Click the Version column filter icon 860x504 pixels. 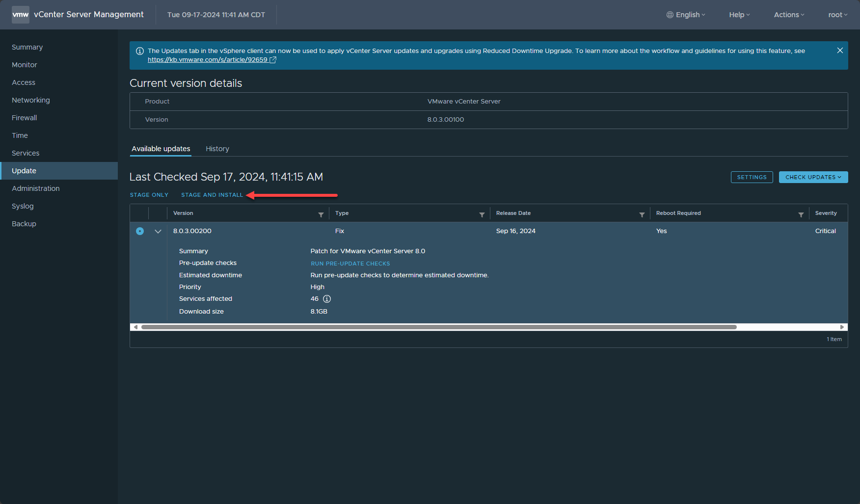coord(321,214)
